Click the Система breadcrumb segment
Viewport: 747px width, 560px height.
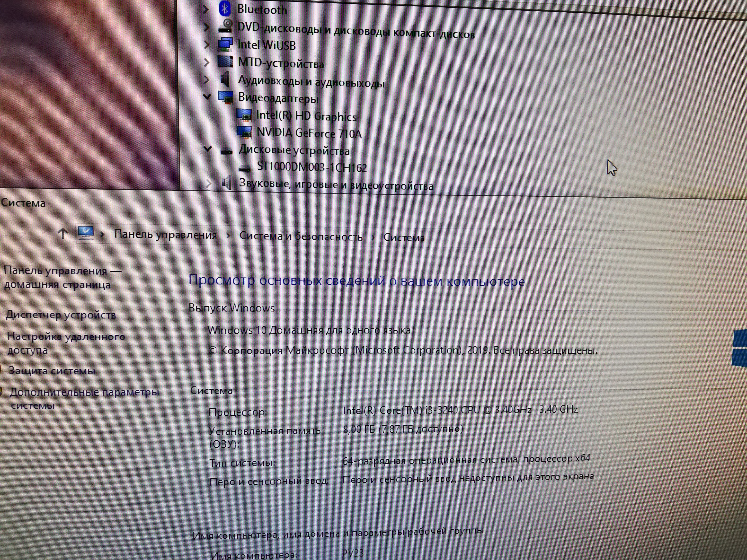(404, 238)
